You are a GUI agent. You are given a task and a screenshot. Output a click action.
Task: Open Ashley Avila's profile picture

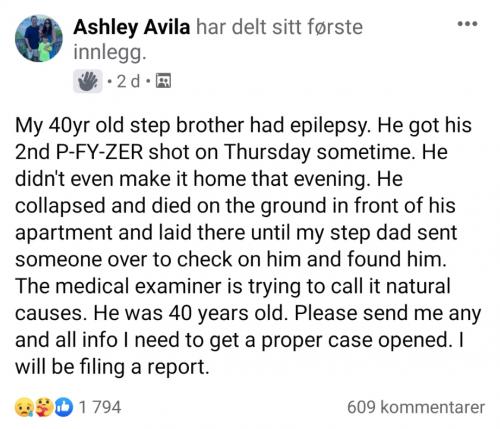39,39
